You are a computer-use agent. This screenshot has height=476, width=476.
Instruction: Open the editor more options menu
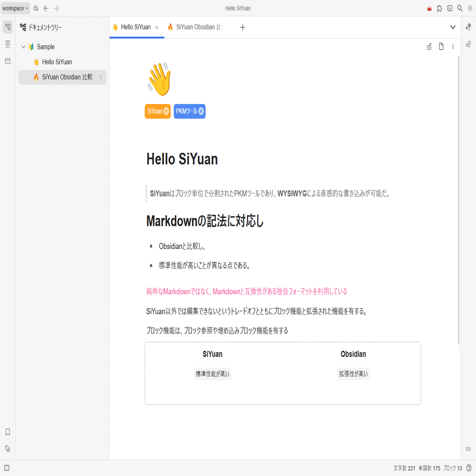[453, 47]
